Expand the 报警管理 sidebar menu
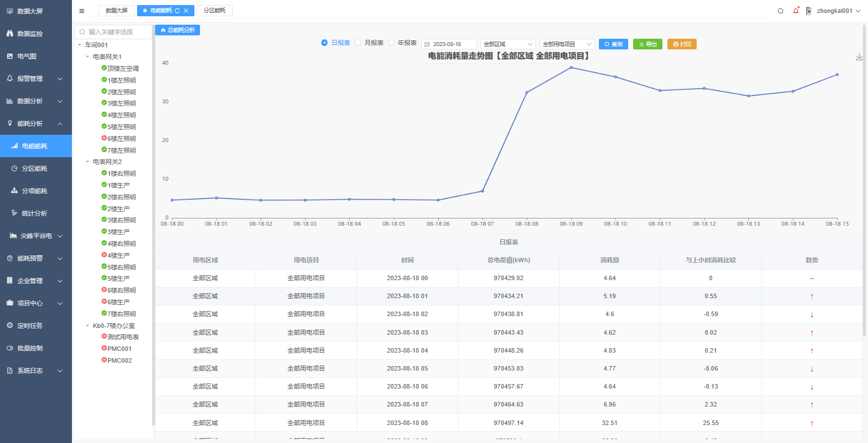 tap(36, 79)
